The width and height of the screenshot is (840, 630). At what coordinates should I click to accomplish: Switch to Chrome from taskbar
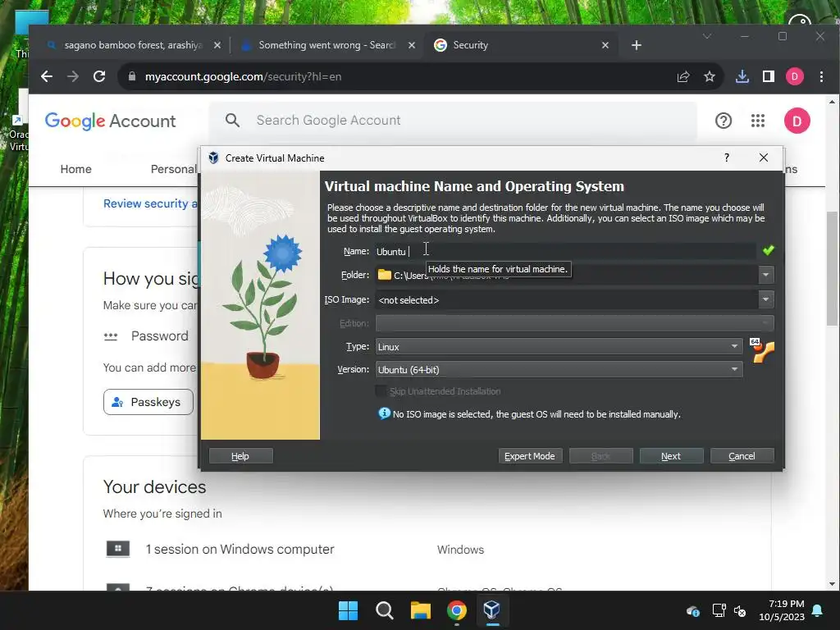(456, 610)
